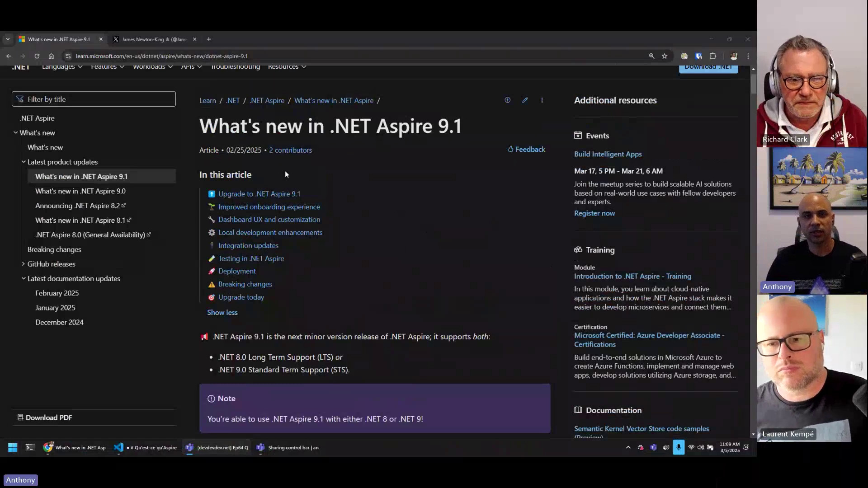Open Build Intelligent Apps event link
This screenshot has height=488, width=868.
pyautogui.click(x=608, y=154)
